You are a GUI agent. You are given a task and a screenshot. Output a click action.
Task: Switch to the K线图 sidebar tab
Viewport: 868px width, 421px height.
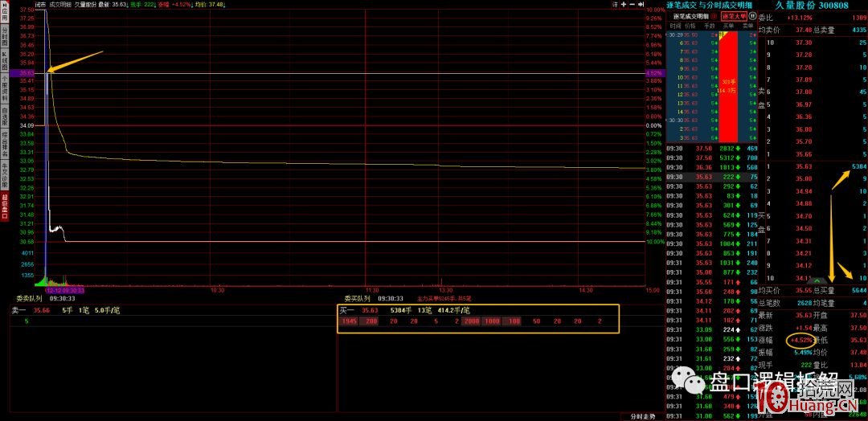(5, 61)
